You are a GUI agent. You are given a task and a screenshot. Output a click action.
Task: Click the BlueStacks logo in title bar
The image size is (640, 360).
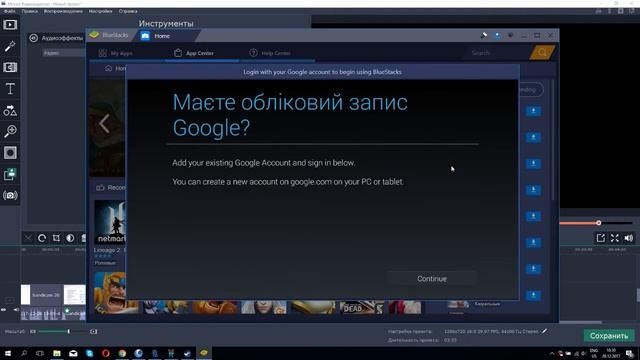(x=94, y=35)
